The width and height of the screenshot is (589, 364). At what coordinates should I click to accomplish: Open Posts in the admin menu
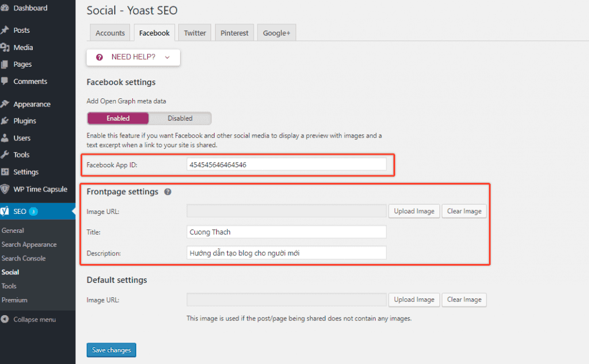(21, 30)
